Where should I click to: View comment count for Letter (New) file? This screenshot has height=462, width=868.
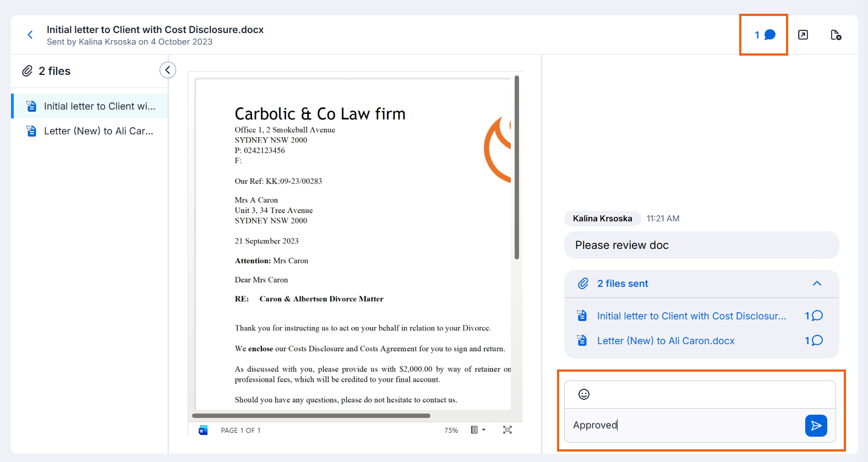(x=814, y=340)
